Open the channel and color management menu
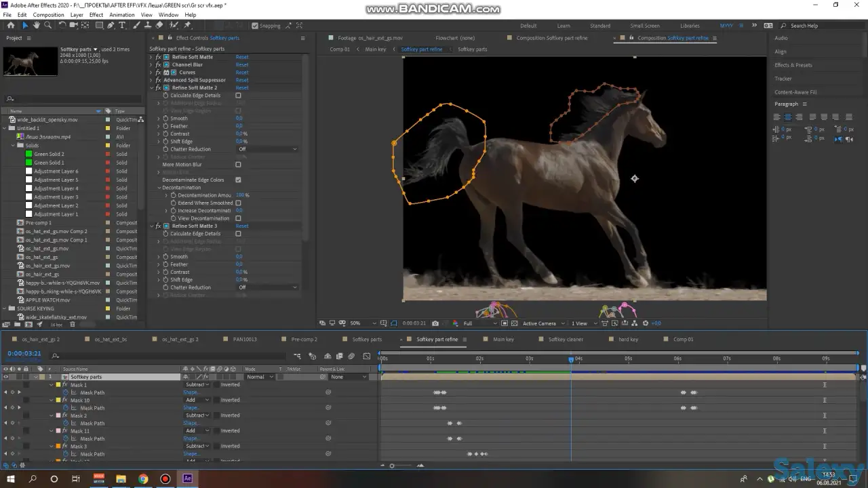This screenshot has height=488, width=868. tap(455, 323)
